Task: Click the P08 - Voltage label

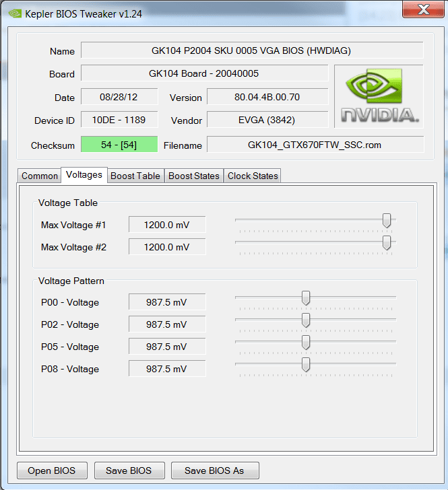Action: [x=70, y=369]
